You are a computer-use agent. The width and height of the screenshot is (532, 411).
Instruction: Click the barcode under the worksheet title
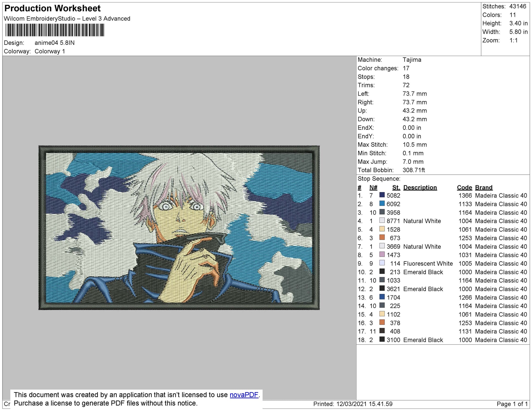pyautogui.click(x=55, y=30)
